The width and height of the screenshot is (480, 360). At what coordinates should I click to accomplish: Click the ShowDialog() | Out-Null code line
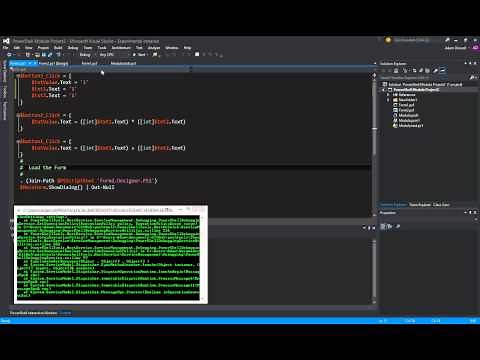coord(67,187)
